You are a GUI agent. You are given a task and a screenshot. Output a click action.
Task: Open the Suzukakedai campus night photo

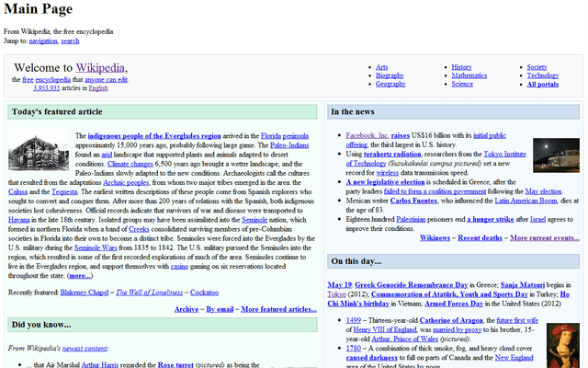click(556, 155)
